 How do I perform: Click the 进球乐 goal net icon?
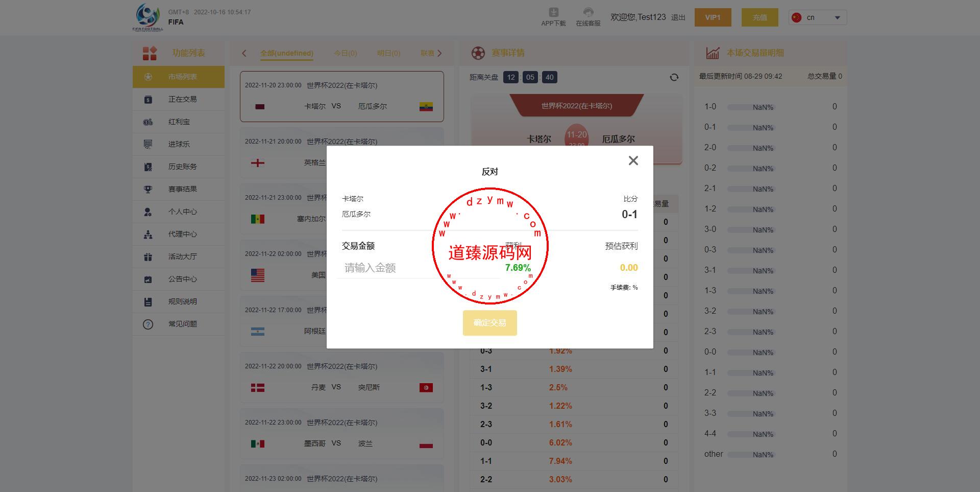coord(148,144)
